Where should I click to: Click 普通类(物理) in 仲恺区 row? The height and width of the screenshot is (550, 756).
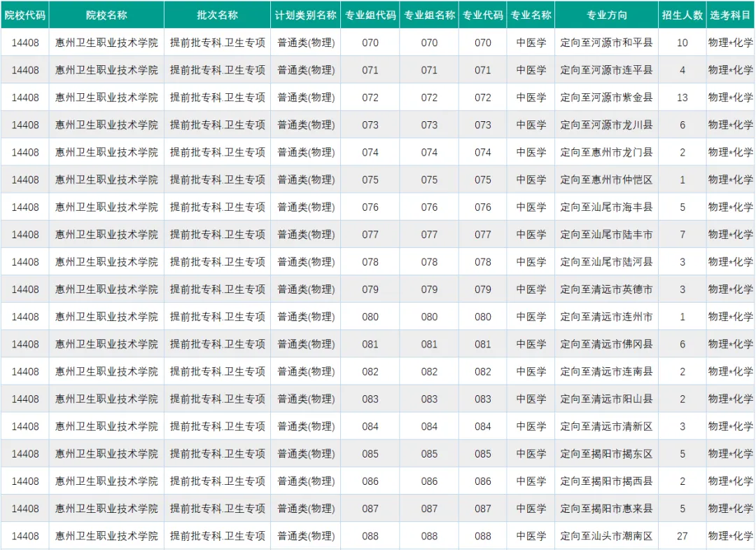click(x=306, y=180)
